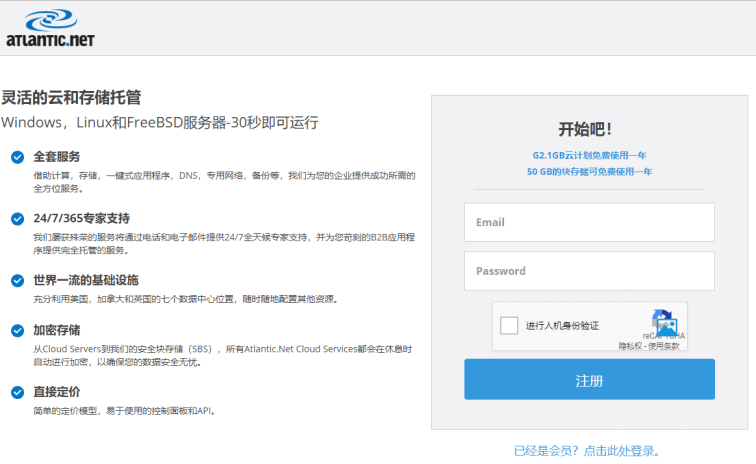Click the checkmark icon beside 加密存储
This screenshot has height=464, width=756.
(x=17, y=330)
